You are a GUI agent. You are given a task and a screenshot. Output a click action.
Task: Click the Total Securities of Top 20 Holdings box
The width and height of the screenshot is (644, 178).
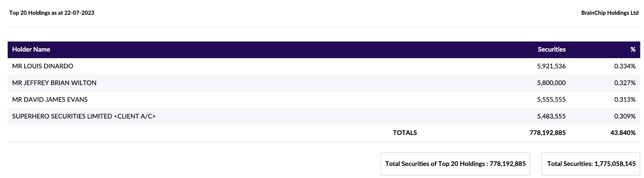click(455, 164)
